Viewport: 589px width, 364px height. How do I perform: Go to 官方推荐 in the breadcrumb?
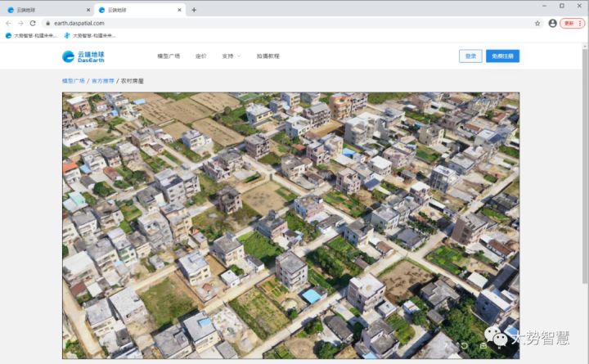[x=102, y=81]
